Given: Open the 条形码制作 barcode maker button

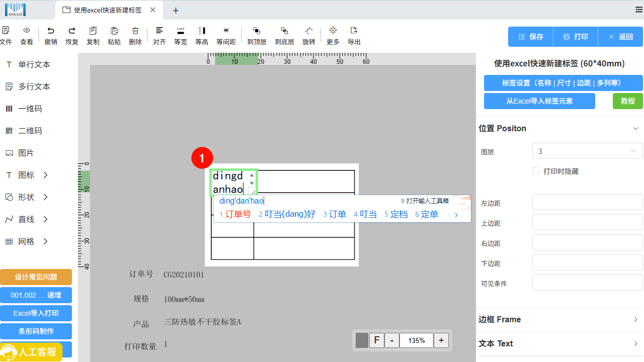Looking at the screenshot, I should (x=36, y=331).
